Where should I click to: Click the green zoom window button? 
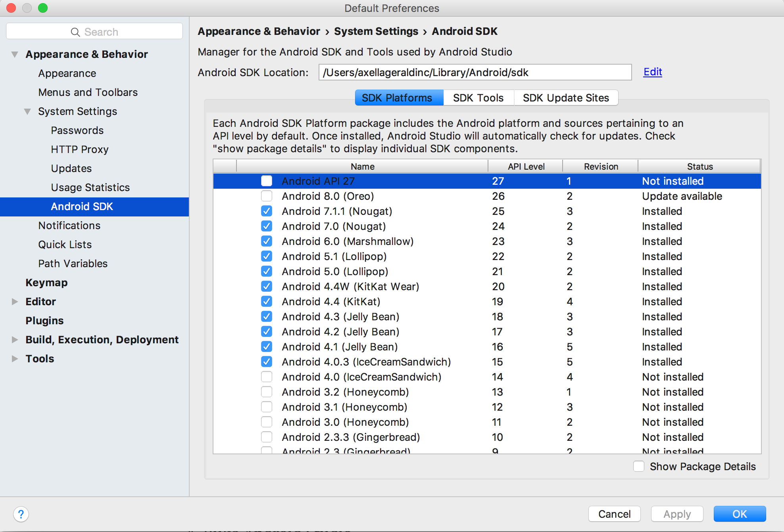(43, 8)
